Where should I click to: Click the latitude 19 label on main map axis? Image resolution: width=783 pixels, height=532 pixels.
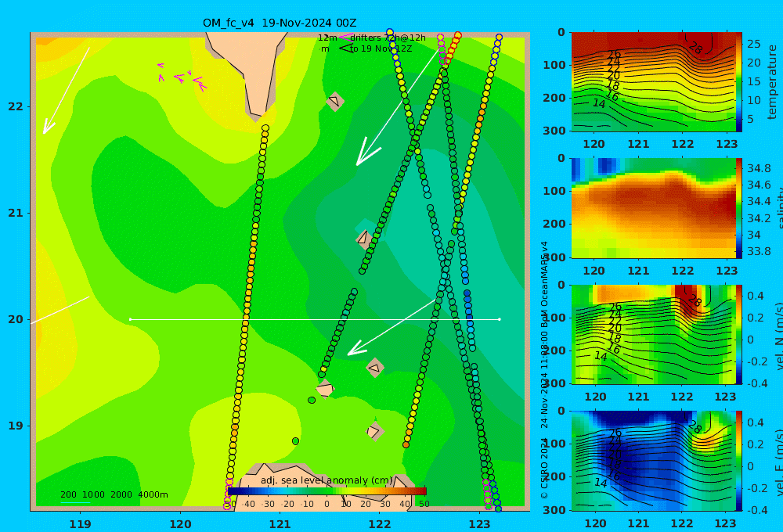[x=16, y=426]
